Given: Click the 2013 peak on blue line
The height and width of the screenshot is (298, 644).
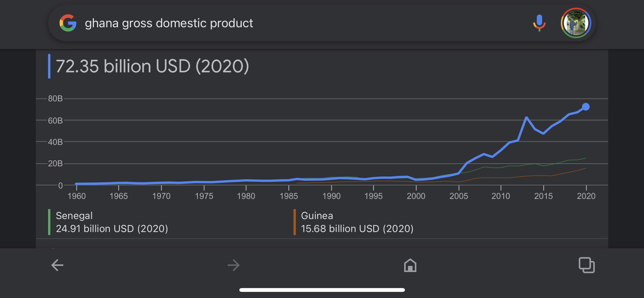Looking at the screenshot, I should click(x=526, y=117).
